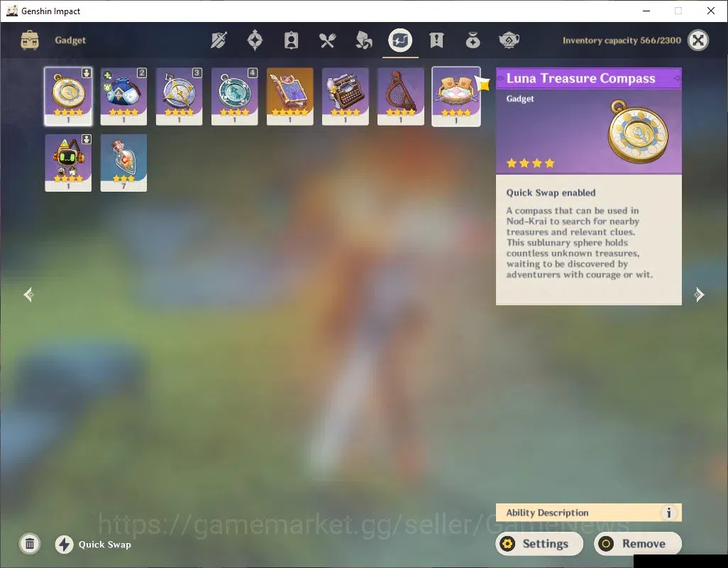Select the blue bag gadget numbered 2

click(123, 97)
